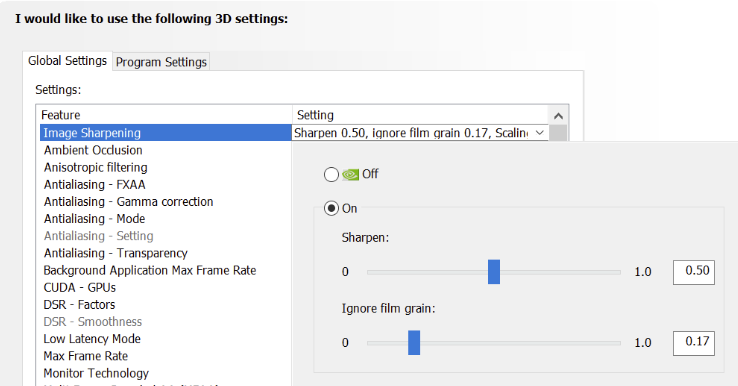Switch to the Program Settings tab
The image size is (738, 386).
point(161,62)
